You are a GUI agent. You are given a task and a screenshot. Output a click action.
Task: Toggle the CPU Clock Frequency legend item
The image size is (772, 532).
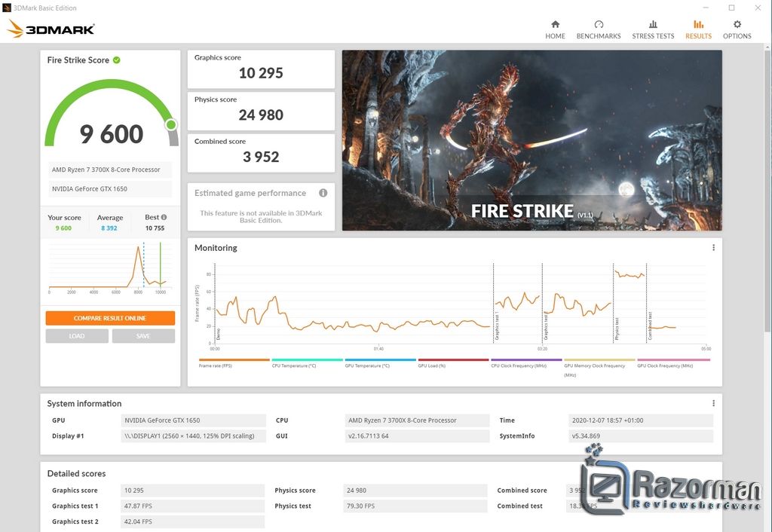coord(525,363)
